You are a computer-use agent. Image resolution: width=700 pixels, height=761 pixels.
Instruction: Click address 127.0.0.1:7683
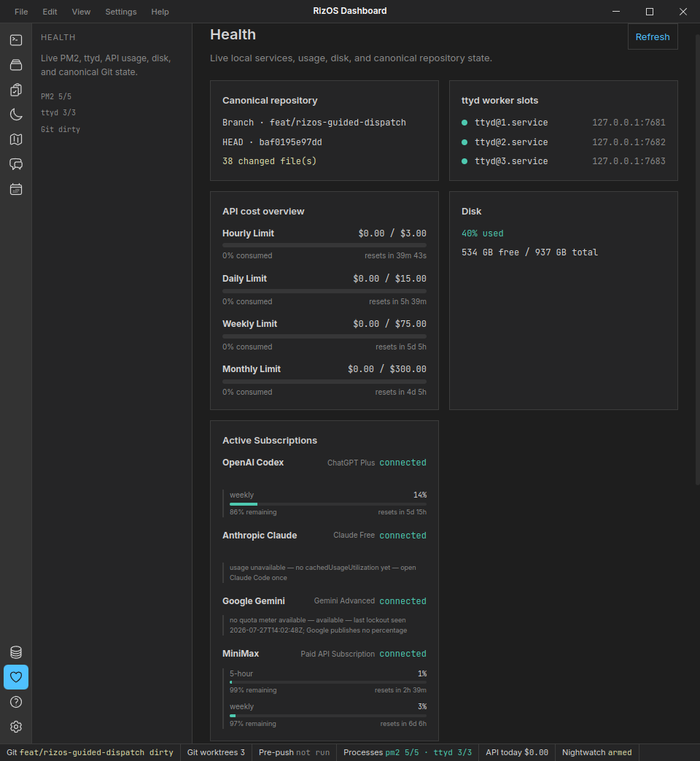coord(629,161)
